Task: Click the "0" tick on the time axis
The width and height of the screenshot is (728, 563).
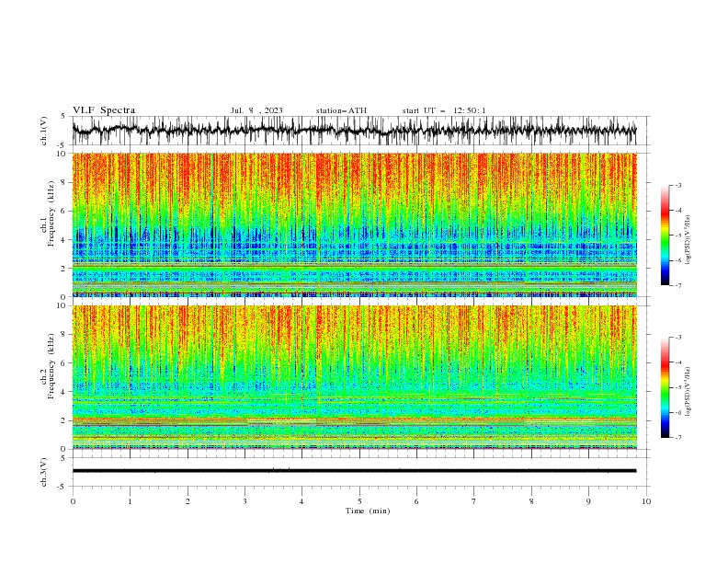Action: pyautogui.click(x=73, y=501)
